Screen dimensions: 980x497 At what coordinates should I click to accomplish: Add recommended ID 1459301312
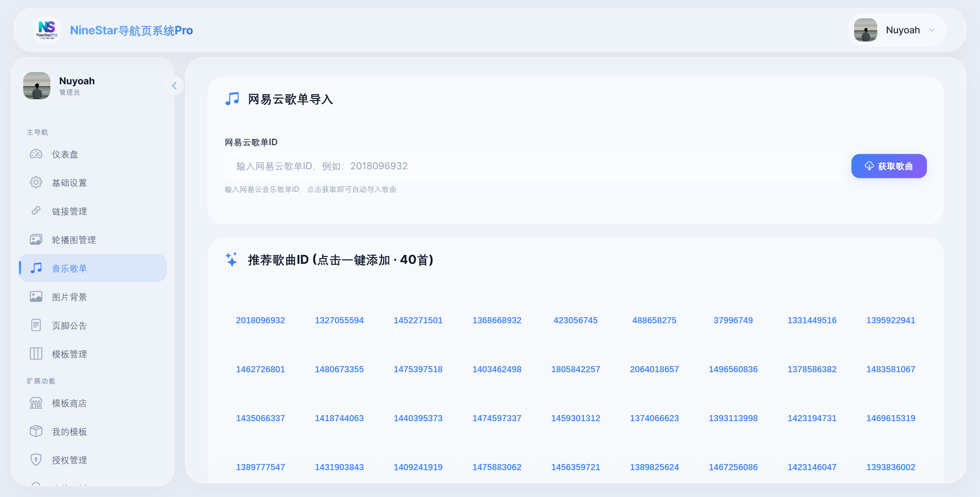pyautogui.click(x=576, y=418)
